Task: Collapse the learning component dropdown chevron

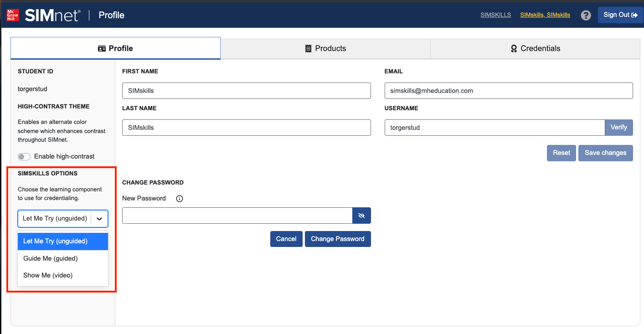Action: coord(99,219)
